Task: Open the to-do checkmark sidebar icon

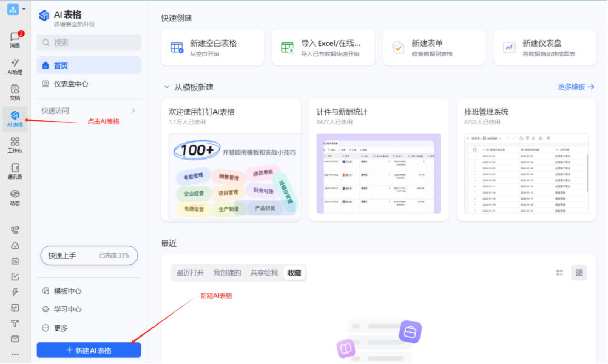Action: click(15, 276)
